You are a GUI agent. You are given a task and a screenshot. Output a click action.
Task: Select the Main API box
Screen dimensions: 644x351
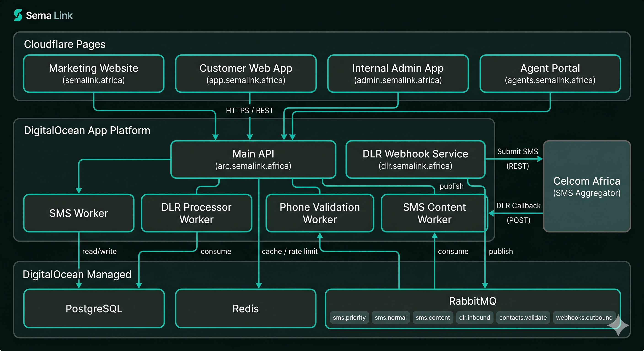pos(253,159)
